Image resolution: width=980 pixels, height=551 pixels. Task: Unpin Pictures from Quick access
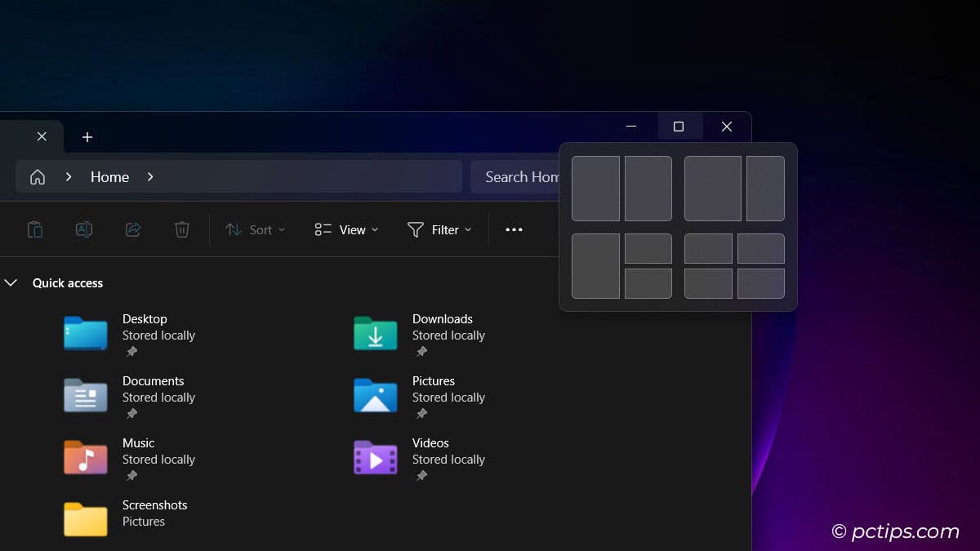[421, 413]
